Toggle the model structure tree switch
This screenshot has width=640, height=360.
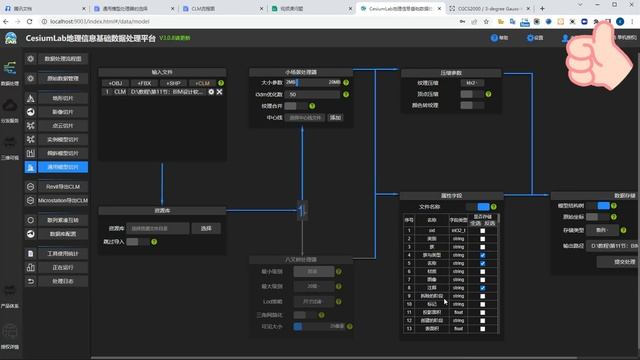coord(598,206)
